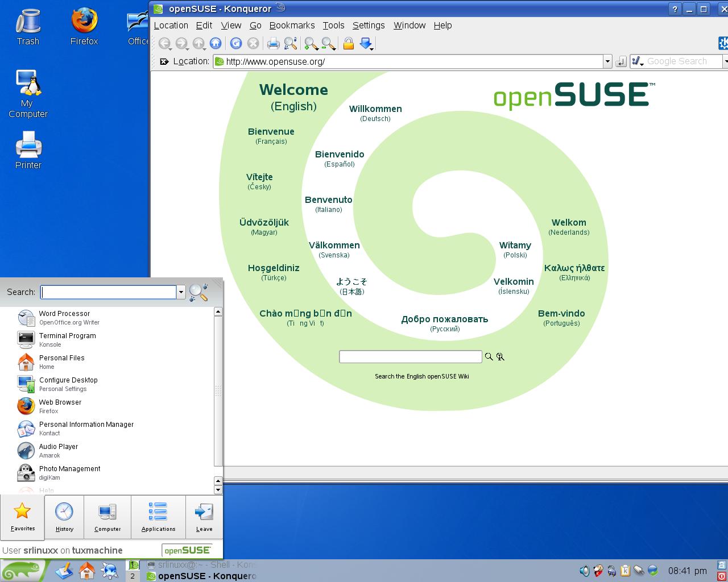
Task: Switch to the Computer tab in KDE menu
Action: [x=107, y=517]
